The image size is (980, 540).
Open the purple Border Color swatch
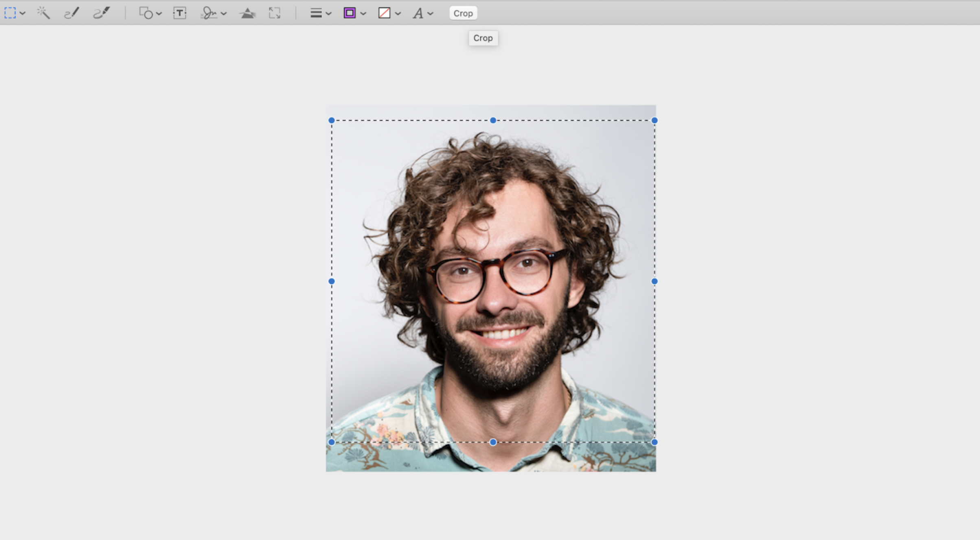(350, 13)
